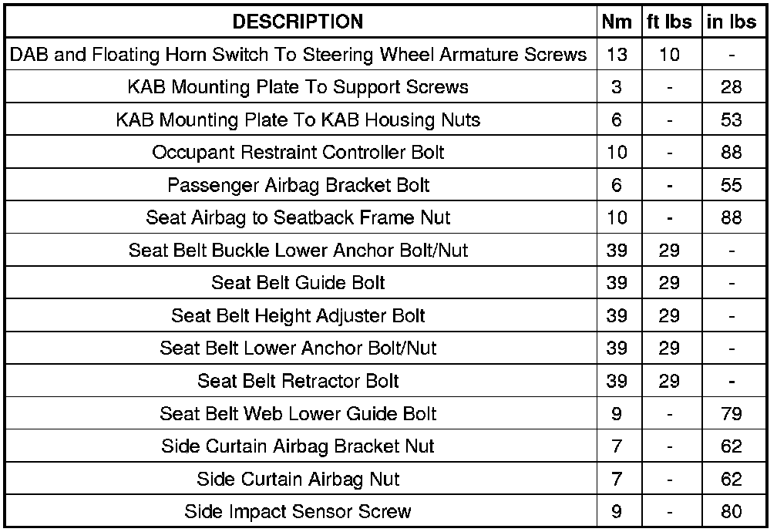Click the ft lbs column header
The width and height of the screenshot is (777, 532).
point(669,22)
